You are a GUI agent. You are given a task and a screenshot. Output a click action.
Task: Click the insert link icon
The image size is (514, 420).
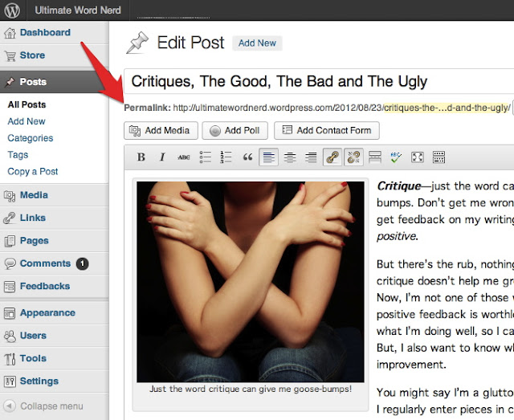click(332, 157)
